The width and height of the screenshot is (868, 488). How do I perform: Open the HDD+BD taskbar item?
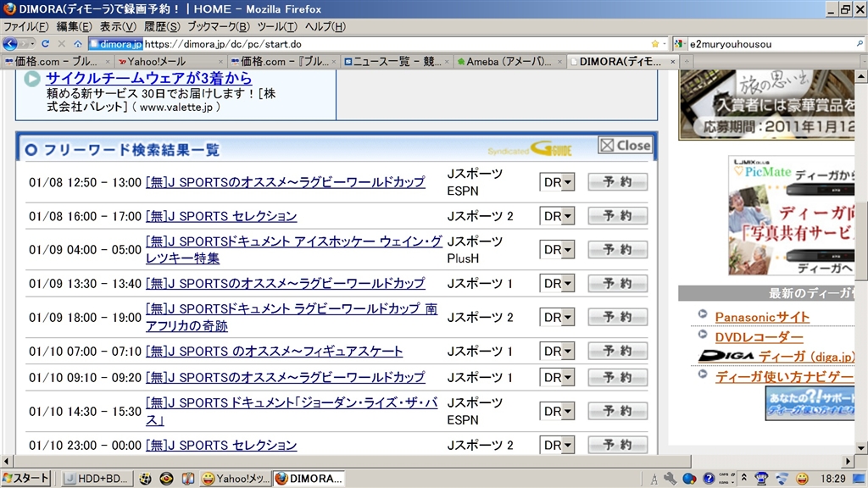(x=97, y=479)
